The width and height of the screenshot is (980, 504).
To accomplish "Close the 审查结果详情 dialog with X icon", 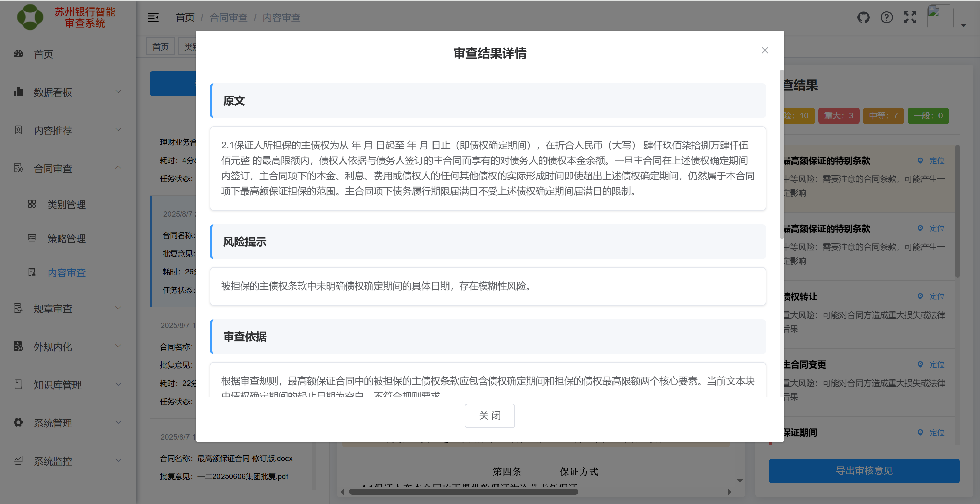I will pos(765,51).
